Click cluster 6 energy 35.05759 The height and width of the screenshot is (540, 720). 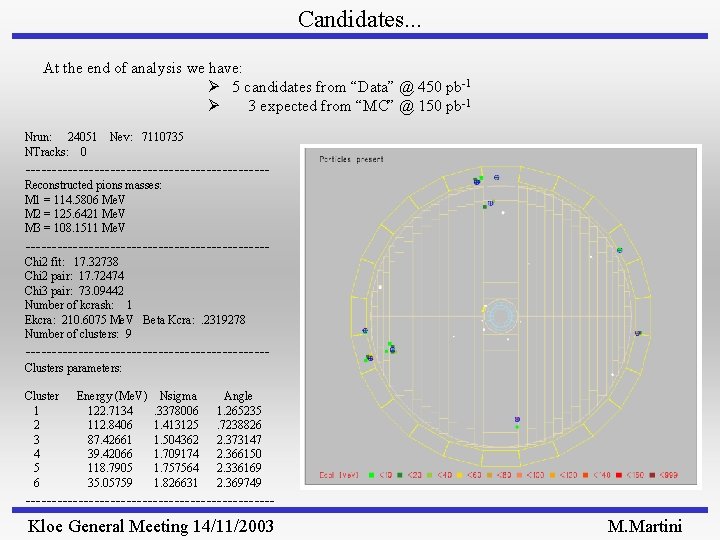(x=110, y=483)
